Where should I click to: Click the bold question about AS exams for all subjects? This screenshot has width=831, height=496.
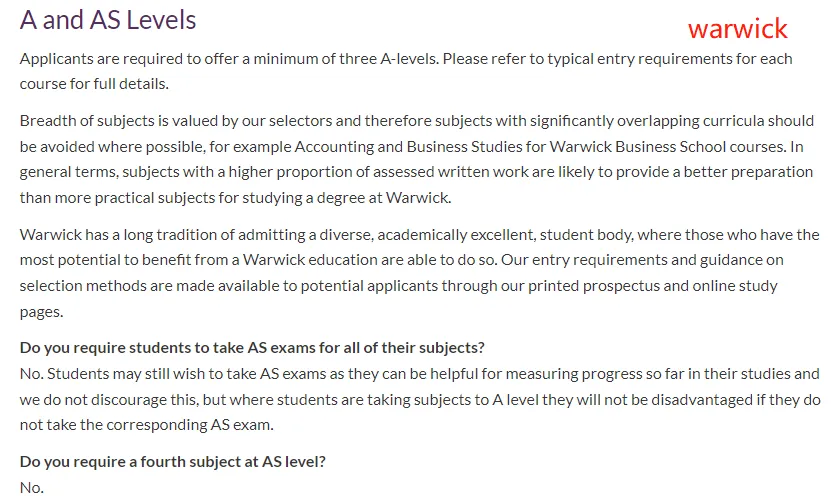252,348
